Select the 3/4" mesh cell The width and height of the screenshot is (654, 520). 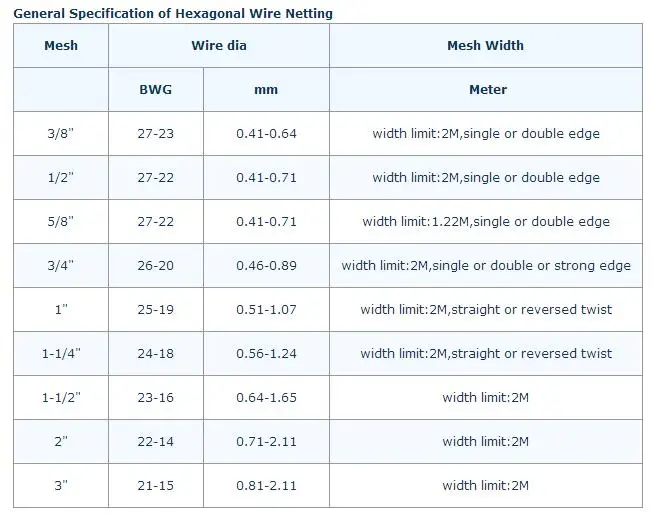tap(61, 266)
